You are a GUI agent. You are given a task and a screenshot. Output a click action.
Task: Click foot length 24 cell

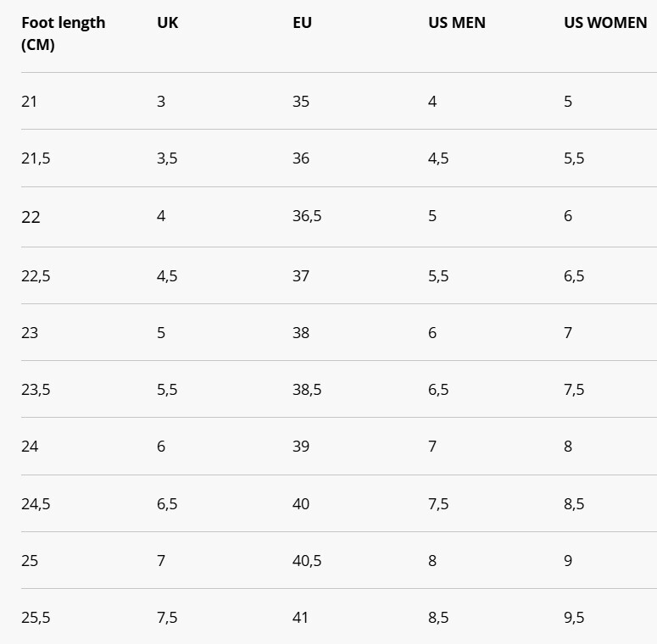[x=30, y=447]
